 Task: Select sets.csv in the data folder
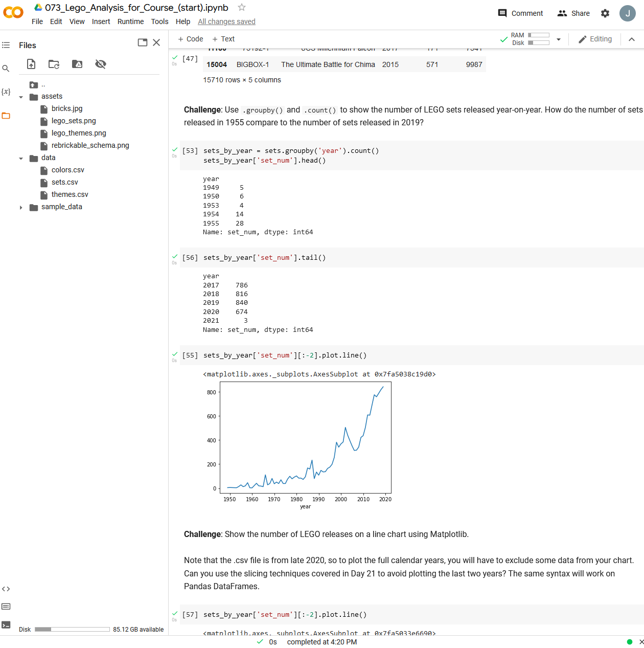pos(65,182)
